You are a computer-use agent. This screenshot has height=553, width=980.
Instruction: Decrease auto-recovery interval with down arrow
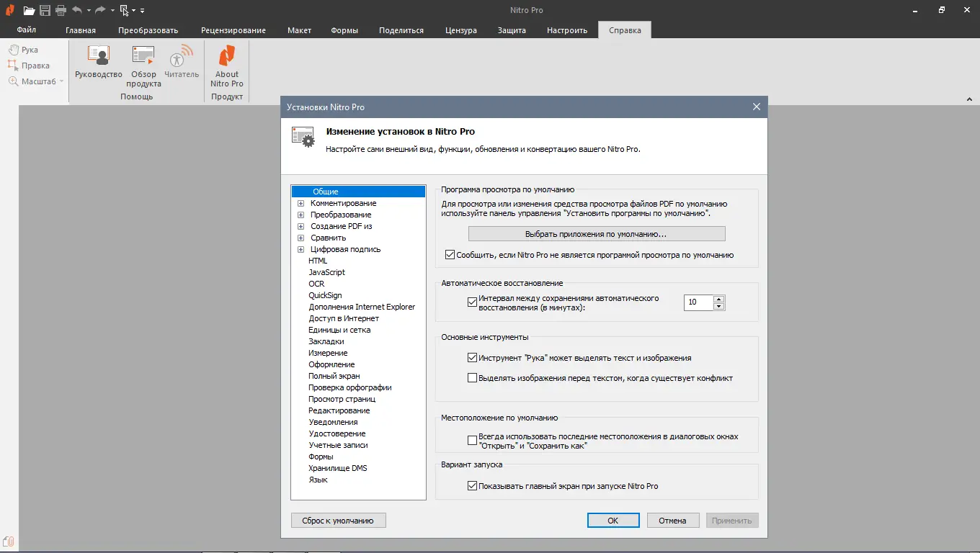coord(718,307)
